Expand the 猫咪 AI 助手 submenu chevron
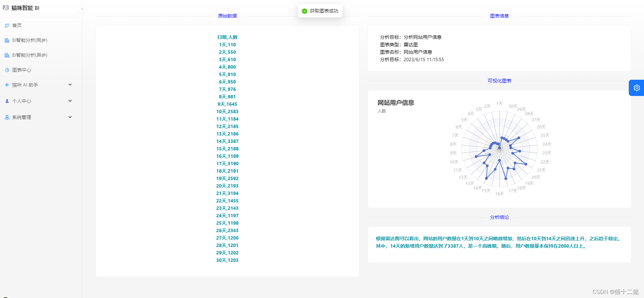 tap(70, 85)
